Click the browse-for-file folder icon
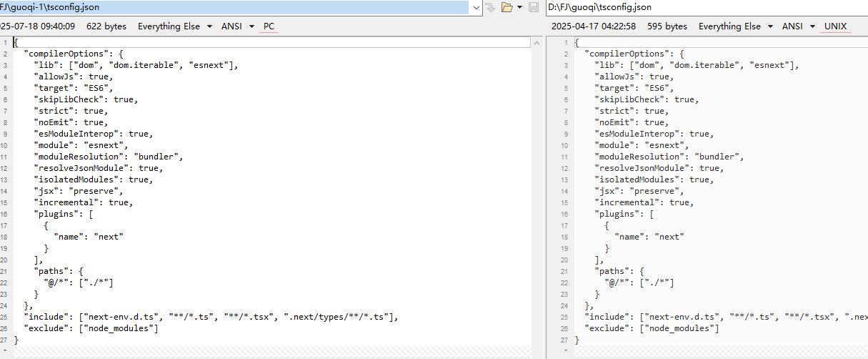Screen dimensions: 868x359 [x=507, y=7]
